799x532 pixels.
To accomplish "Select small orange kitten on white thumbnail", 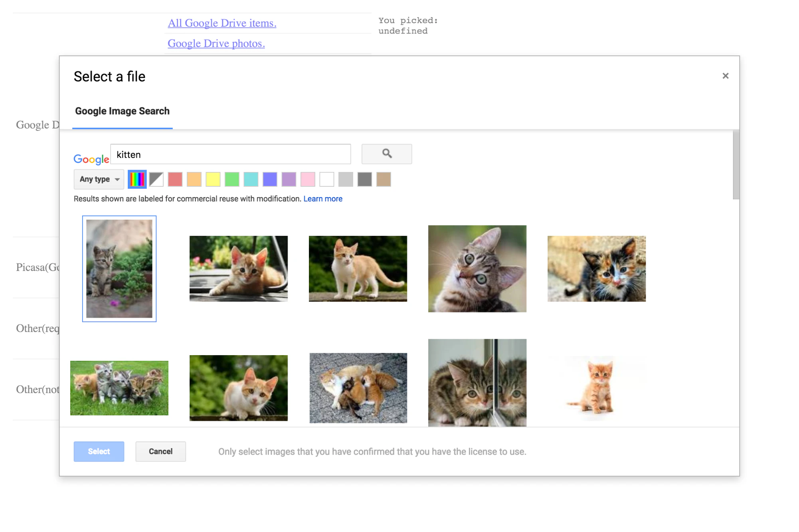I will click(597, 388).
